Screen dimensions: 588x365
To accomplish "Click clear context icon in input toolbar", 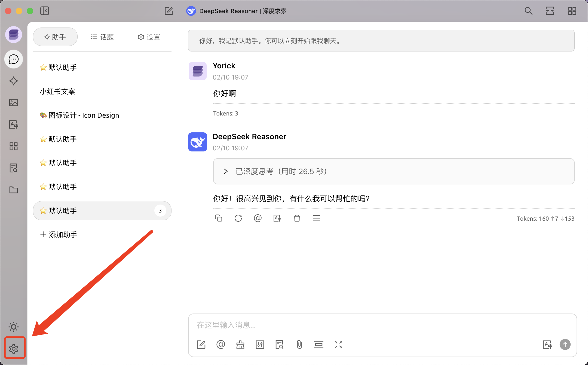I will [x=319, y=345].
